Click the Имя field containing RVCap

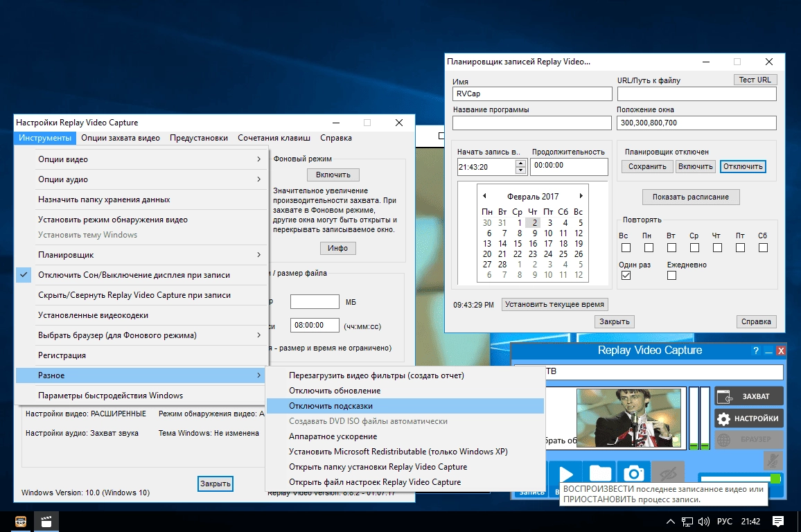pos(531,94)
